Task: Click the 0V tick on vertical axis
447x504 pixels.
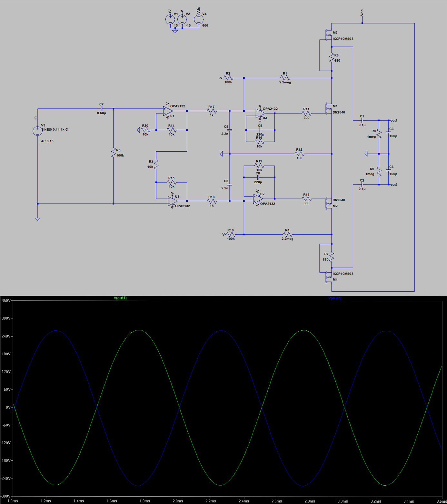Action: coord(8,407)
